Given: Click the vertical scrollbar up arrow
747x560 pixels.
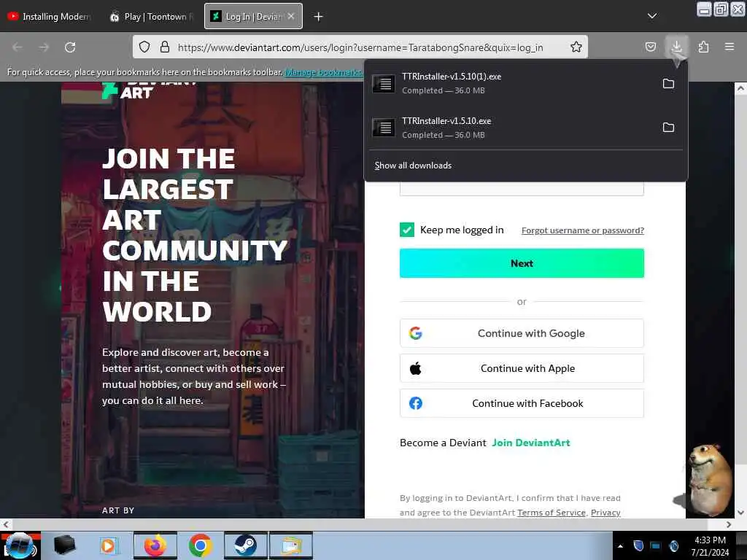Looking at the screenshot, I should 740,88.
